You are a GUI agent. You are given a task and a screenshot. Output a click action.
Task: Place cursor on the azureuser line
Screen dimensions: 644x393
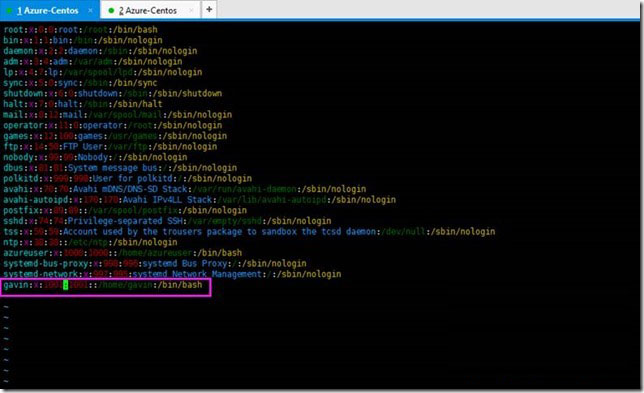123,253
